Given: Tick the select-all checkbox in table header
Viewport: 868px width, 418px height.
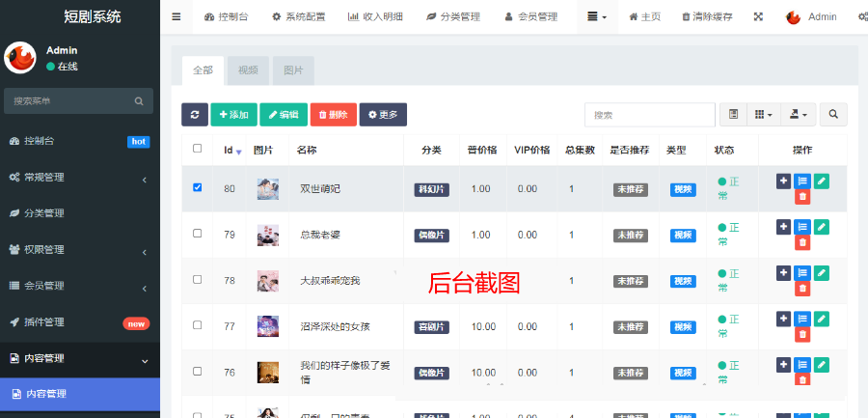Looking at the screenshot, I should tap(198, 149).
